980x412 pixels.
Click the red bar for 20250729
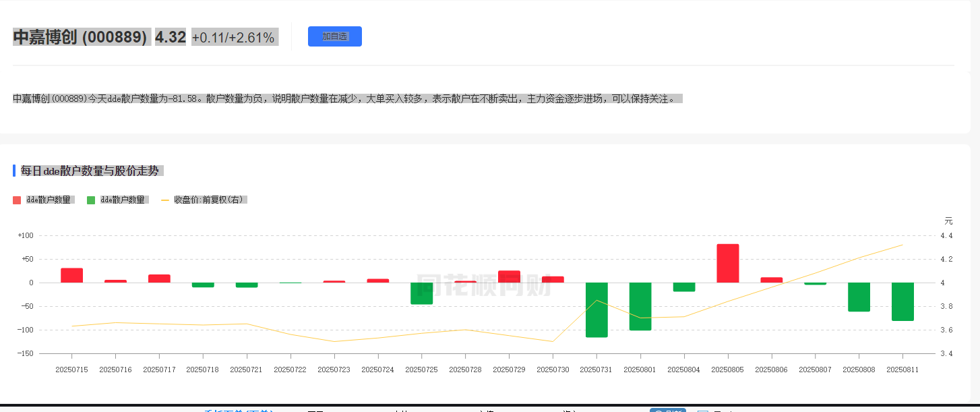click(x=510, y=276)
